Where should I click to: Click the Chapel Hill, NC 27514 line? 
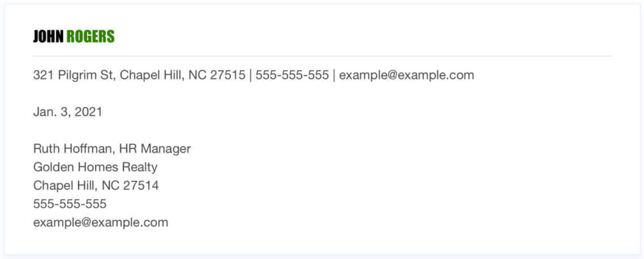point(96,186)
